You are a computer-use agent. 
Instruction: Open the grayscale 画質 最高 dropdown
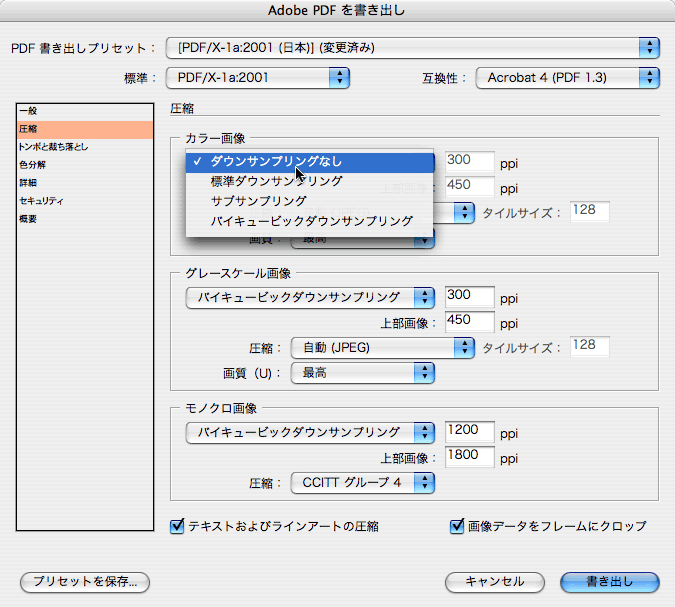click(362, 373)
